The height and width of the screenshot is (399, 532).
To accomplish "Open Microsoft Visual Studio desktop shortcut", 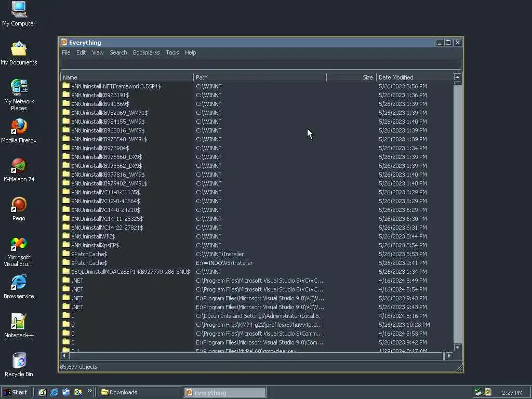I will pyautogui.click(x=19, y=251).
